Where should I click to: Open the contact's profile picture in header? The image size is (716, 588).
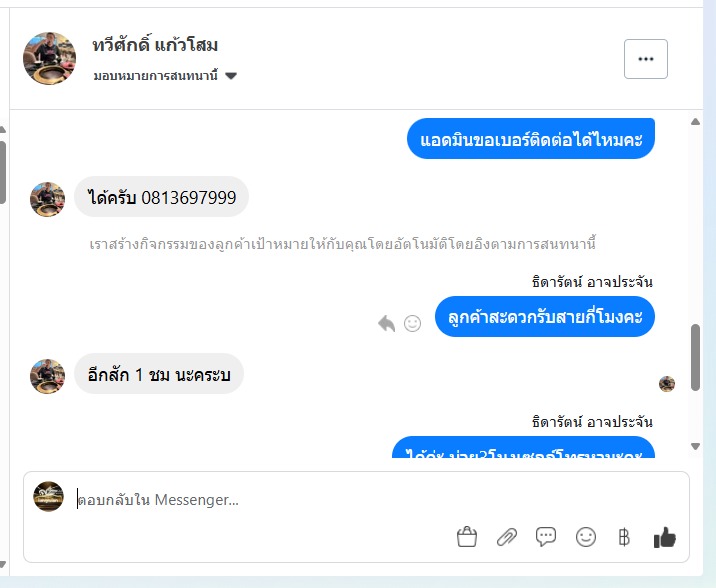coord(49,58)
